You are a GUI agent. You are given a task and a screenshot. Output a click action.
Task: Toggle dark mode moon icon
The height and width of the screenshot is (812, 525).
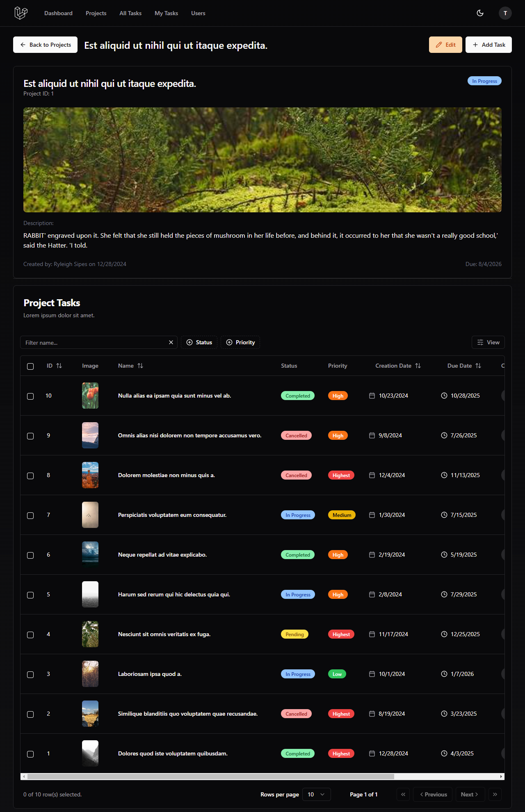[x=480, y=13]
